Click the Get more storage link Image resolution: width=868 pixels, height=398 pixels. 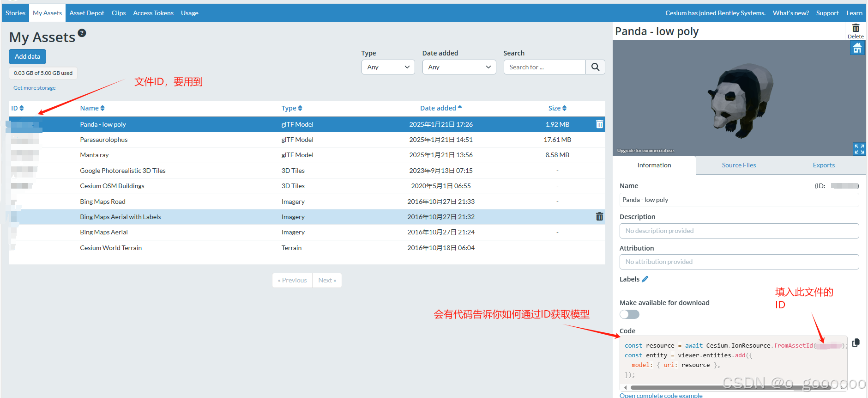pyautogui.click(x=34, y=88)
